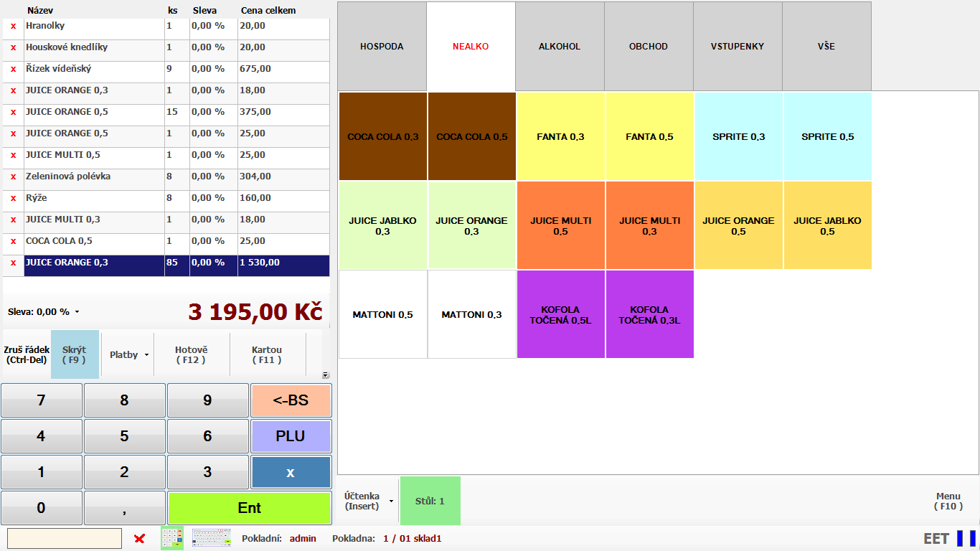Toggle the Skrýt (F9) button
Image resolution: width=980 pixels, height=551 pixels.
[75, 354]
